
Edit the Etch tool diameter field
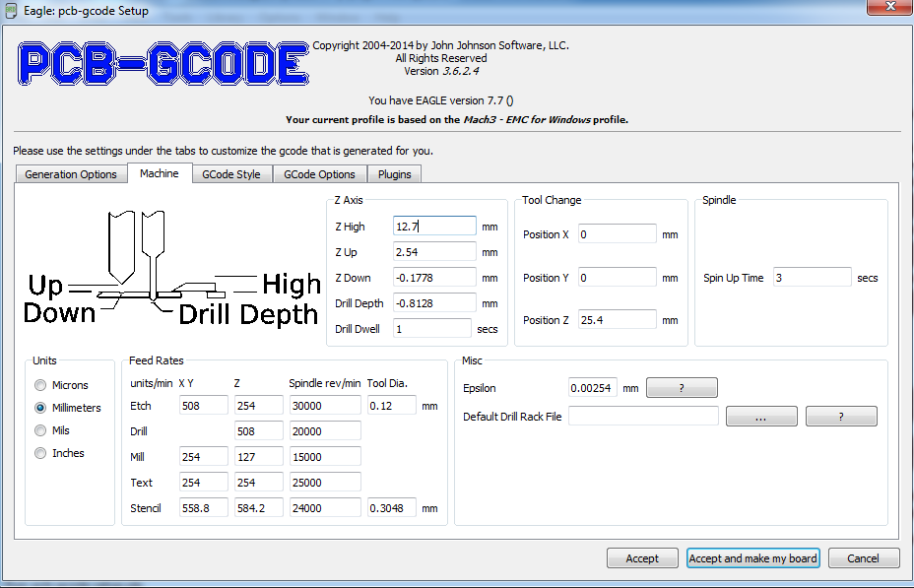[x=392, y=406]
